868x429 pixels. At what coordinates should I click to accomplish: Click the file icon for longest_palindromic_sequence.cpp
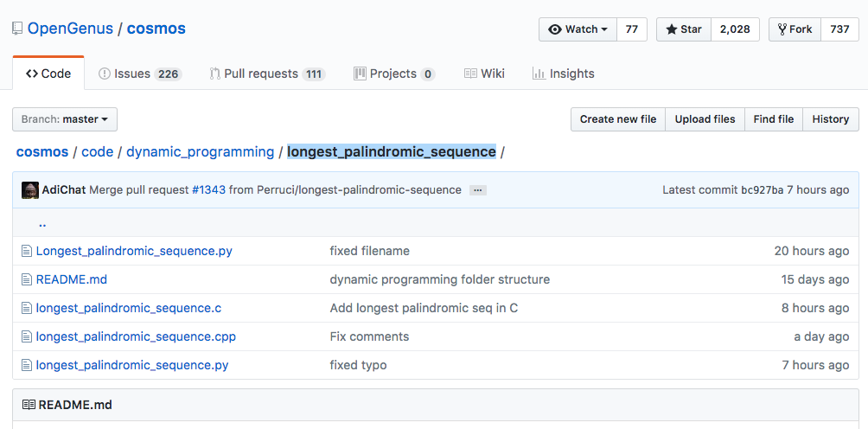27,336
